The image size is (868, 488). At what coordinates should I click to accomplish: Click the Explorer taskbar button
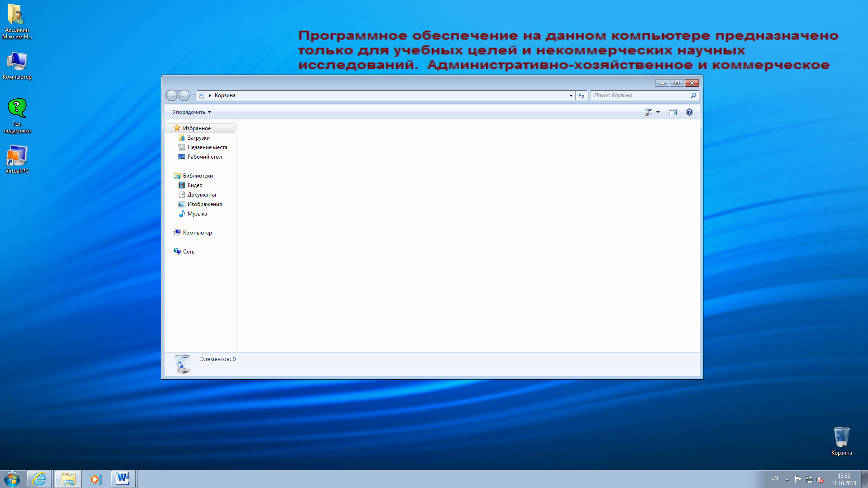tap(68, 479)
